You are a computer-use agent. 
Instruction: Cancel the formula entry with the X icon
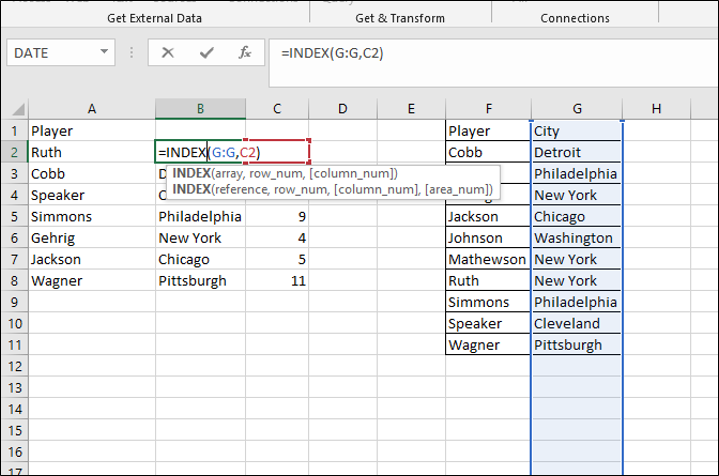coord(168,53)
